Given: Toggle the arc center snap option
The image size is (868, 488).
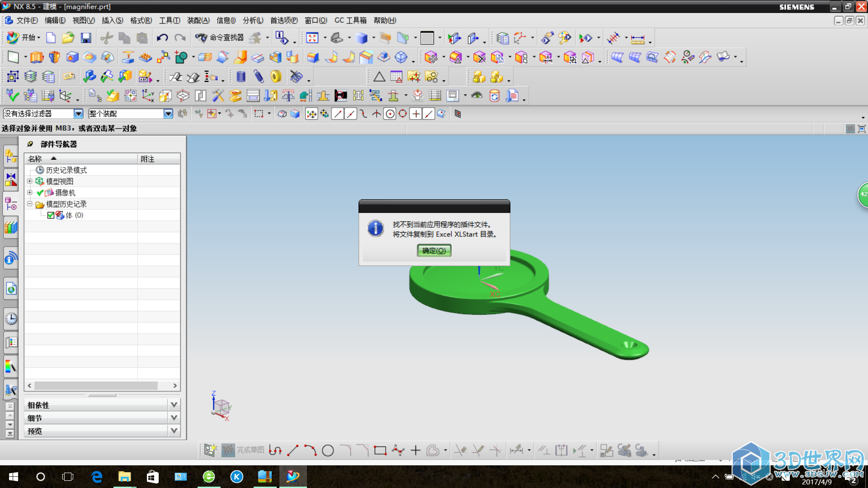Looking at the screenshot, I should coord(390,114).
